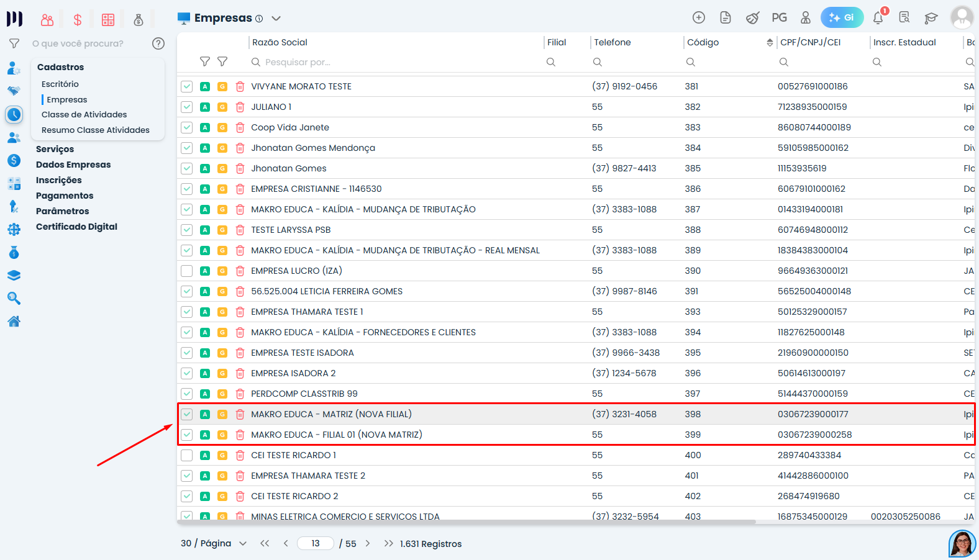Screen dimensions: 979x560
Task: Toggle checkbox for TESTE LARYSSA PSB
Action: click(x=186, y=230)
